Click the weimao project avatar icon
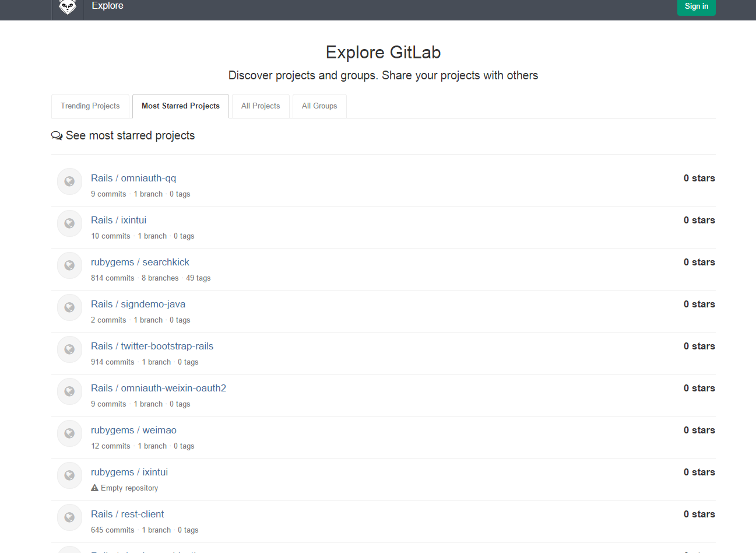This screenshot has height=553, width=756. (x=69, y=433)
